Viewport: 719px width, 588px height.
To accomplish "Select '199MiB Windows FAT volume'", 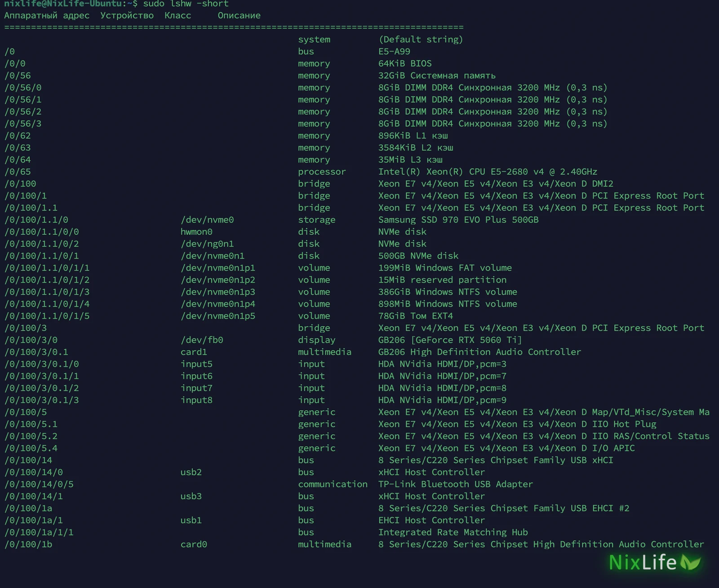I will point(445,268).
